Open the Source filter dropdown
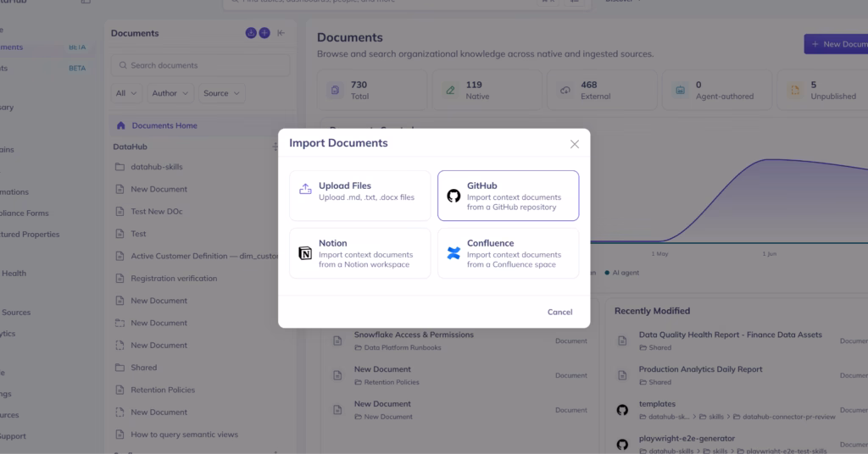The width and height of the screenshot is (868, 454). point(221,93)
